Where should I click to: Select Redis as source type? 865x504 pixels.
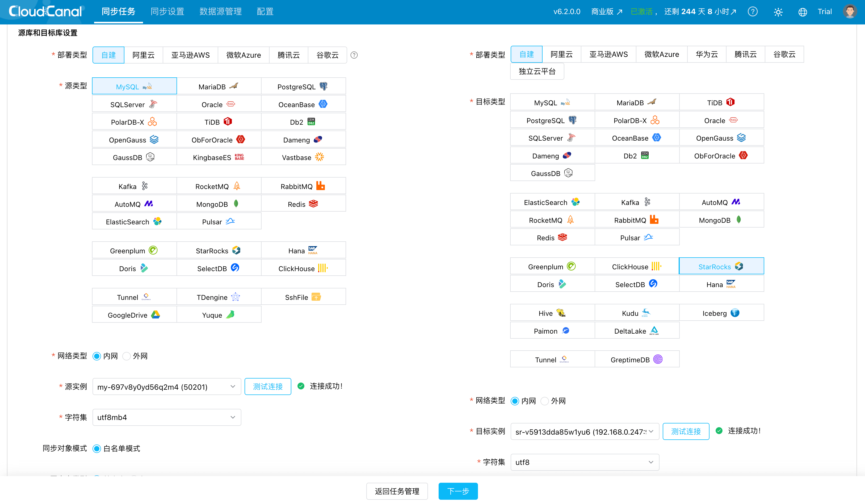(x=303, y=204)
